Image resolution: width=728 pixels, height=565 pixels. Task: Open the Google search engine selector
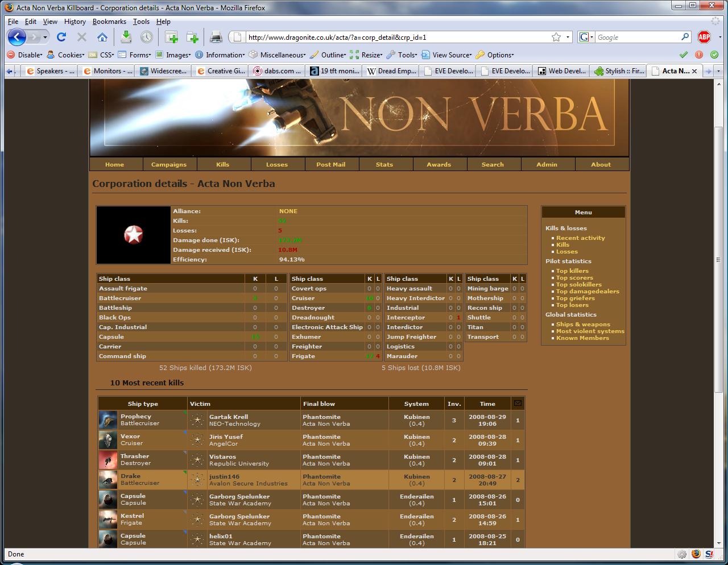tap(586, 37)
